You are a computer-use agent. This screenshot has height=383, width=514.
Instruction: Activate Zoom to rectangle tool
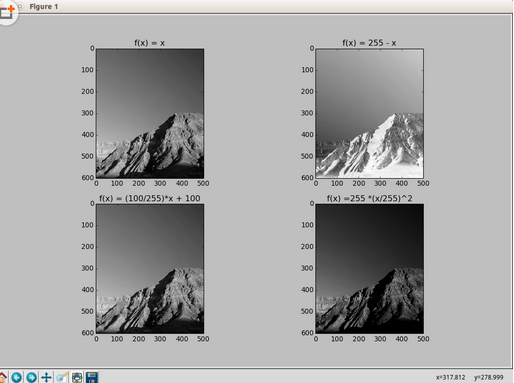(x=62, y=377)
